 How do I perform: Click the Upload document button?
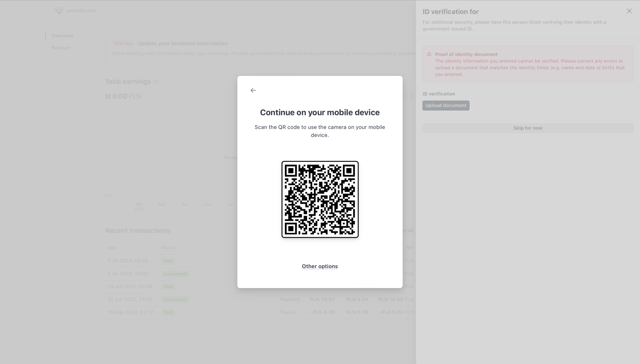(446, 105)
